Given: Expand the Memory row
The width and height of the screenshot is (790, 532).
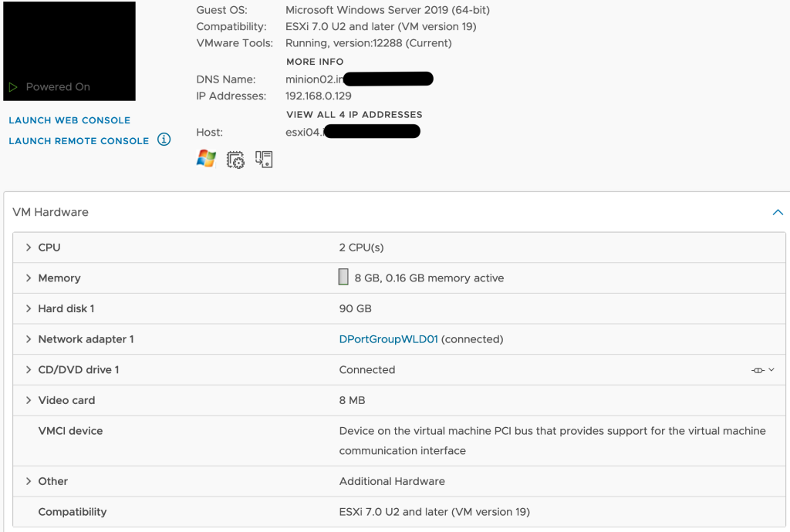Looking at the screenshot, I should click(x=29, y=278).
